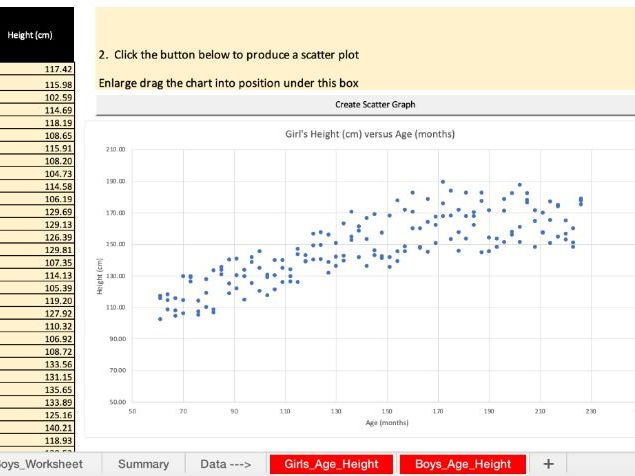Select the 150.00 vertical axis label
Image resolution: width=635 pixels, height=476 pixels.
(116, 244)
